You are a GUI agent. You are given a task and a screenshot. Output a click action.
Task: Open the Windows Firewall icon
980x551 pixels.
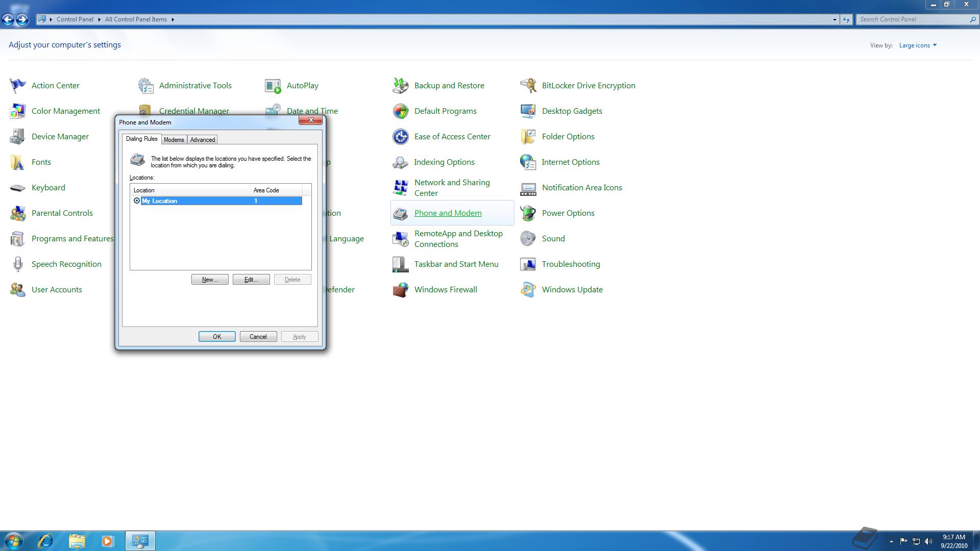click(401, 289)
